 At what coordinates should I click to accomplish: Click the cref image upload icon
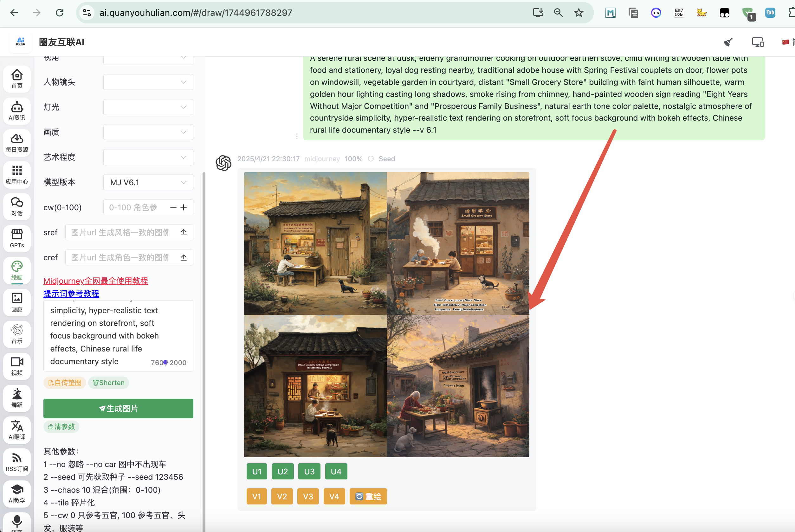coord(184,257)
